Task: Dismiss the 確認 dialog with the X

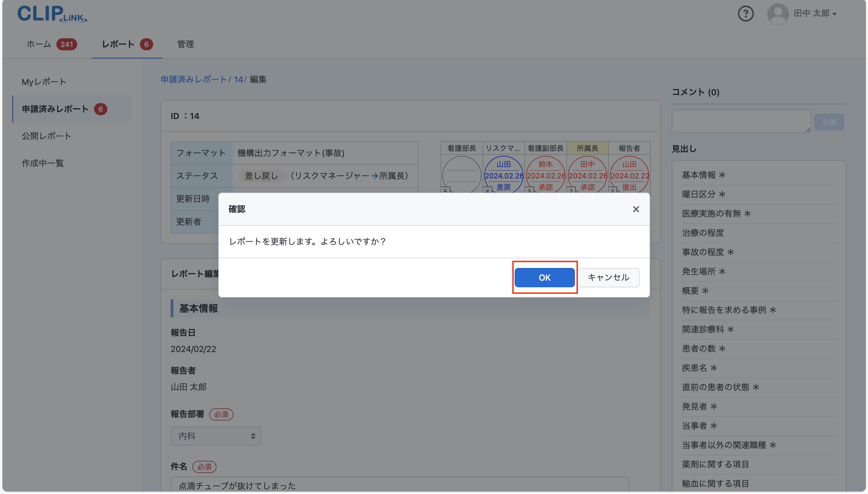Action: (x=635, y=209)
